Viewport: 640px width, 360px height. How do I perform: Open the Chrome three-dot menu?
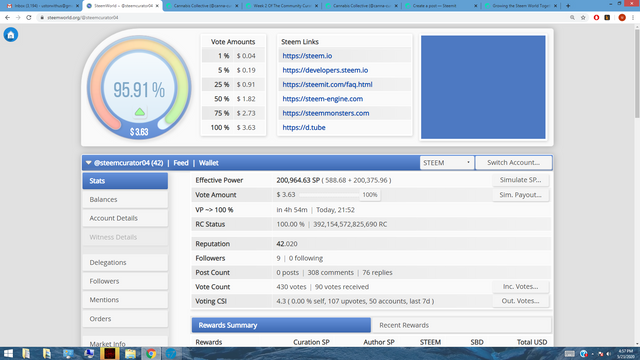633,18
